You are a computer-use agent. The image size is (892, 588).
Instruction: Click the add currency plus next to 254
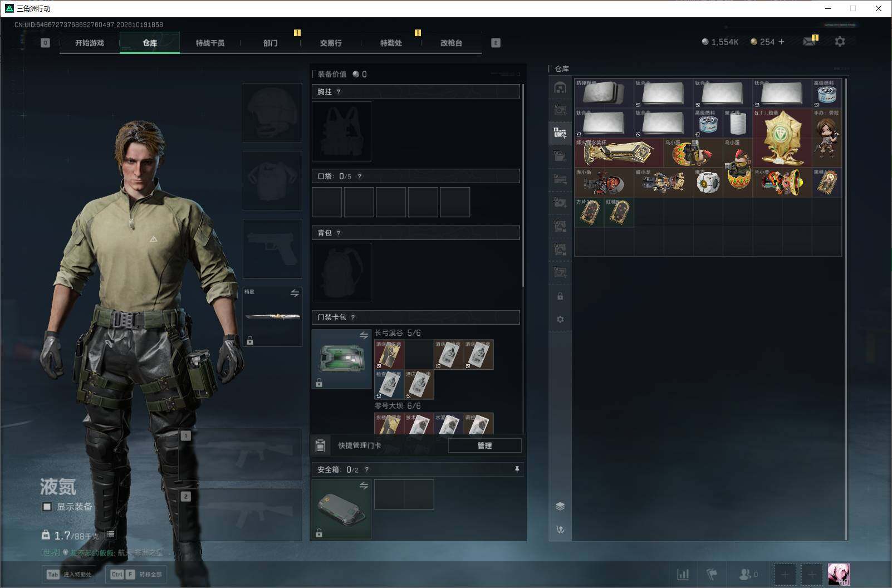coord(781,42)
